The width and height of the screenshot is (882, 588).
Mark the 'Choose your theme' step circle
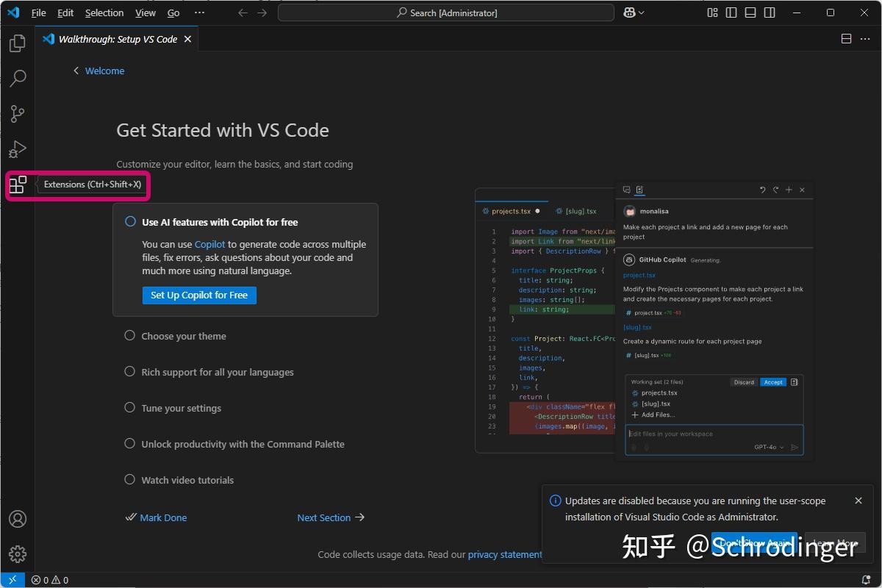[x=129, y=336]
